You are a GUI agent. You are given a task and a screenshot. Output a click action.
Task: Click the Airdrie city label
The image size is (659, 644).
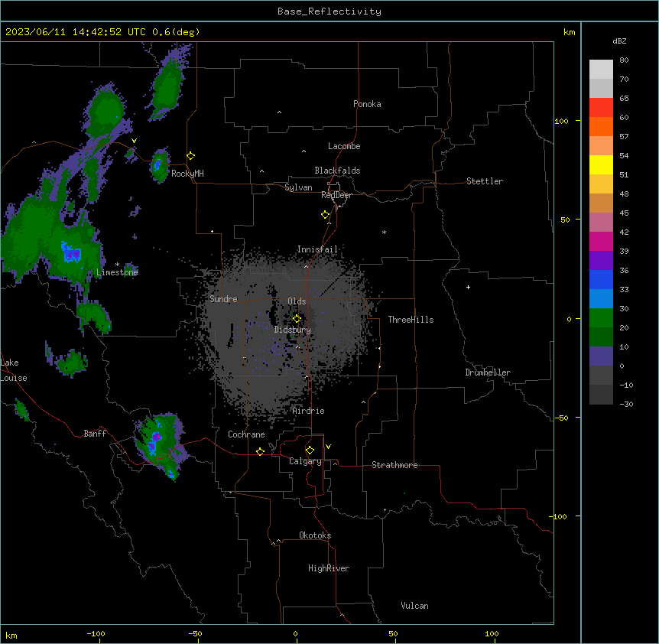(308, 411)
